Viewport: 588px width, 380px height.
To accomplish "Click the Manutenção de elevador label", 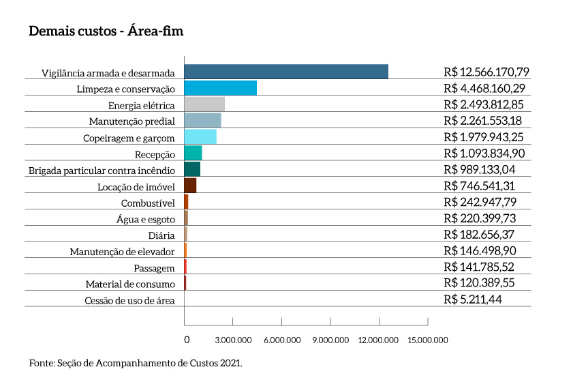I will tap(123, 252).
